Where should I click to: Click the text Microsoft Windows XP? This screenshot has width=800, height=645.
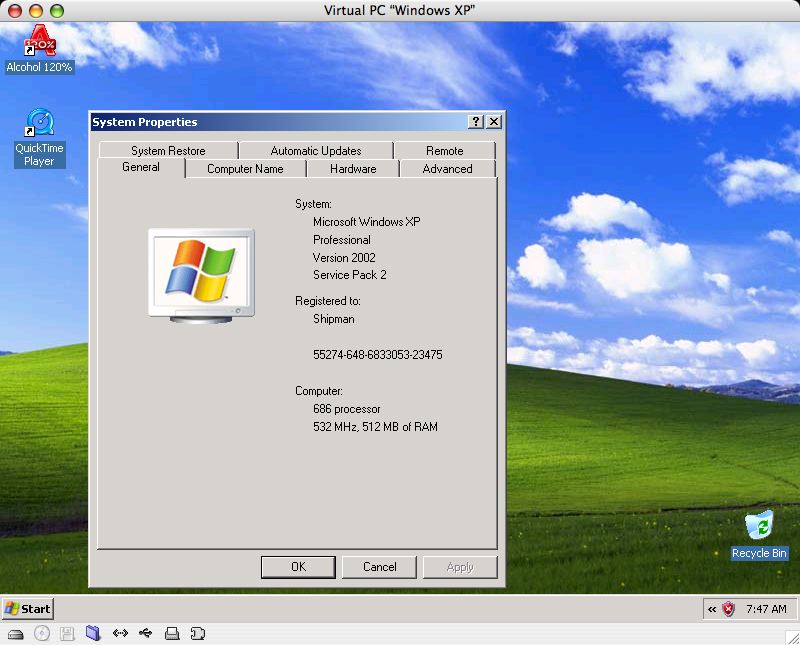tap(367, 222)
